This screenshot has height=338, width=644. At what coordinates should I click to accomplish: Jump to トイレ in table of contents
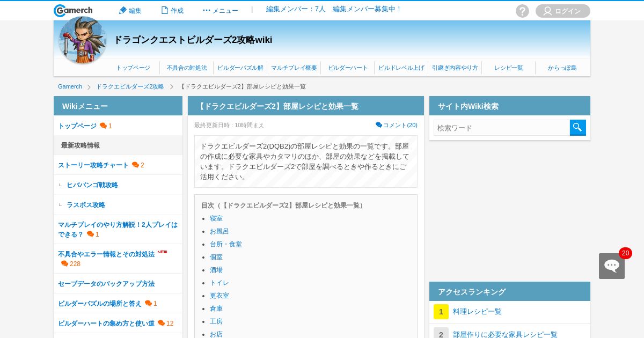tap(219, 283)
